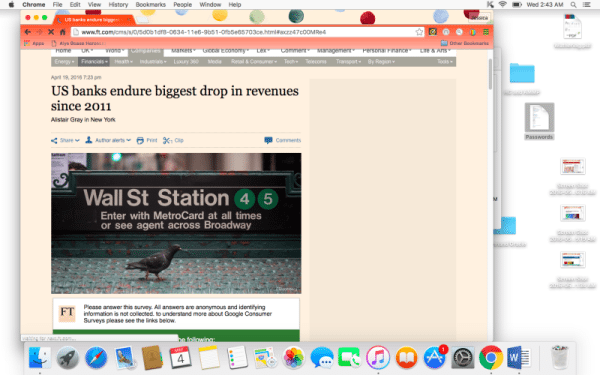Expand the Global Economy dropdown
The height and width of the screenshot is (375, 600).
click(226, 51)
